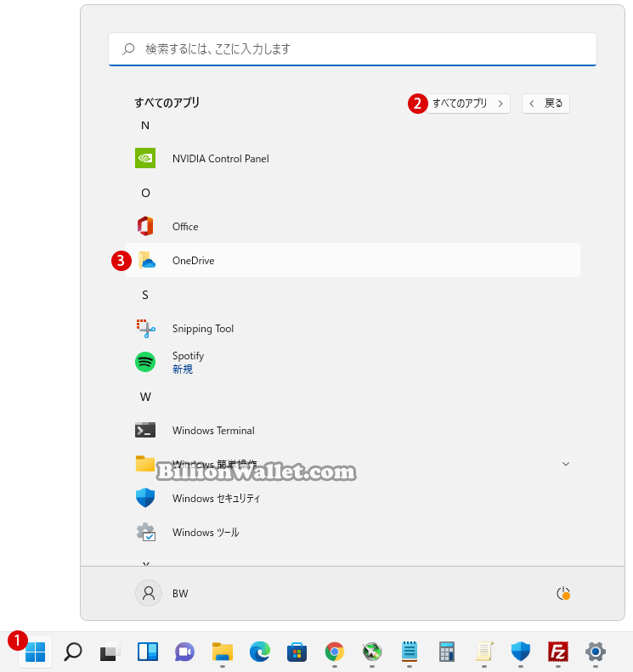Select the NVIDIA Control Panel label
This screenshot has height=672, width=633.
point(221,159)
